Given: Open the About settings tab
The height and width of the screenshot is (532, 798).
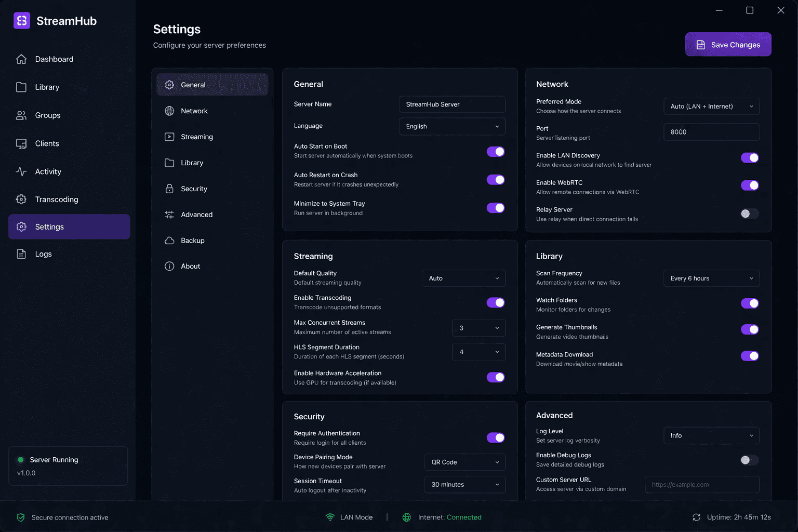Looking at the screenshot, I should [212, 266].
